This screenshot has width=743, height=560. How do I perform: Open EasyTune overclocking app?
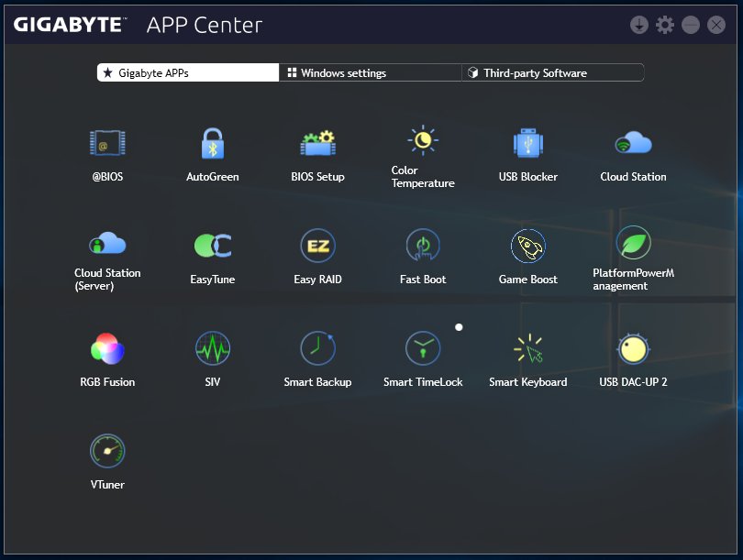(213, 246)
